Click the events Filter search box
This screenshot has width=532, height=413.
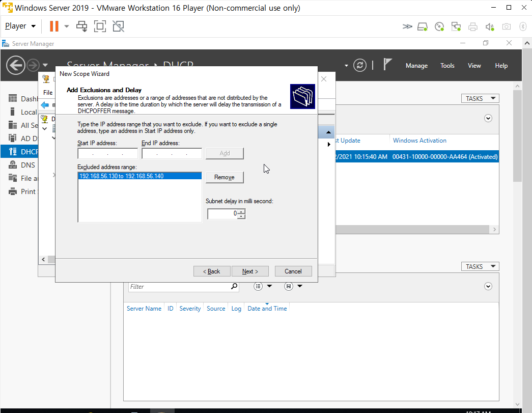179,287
